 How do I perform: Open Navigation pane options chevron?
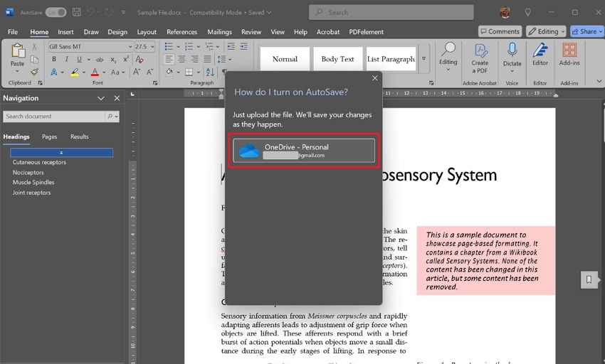tap(100, 98)
